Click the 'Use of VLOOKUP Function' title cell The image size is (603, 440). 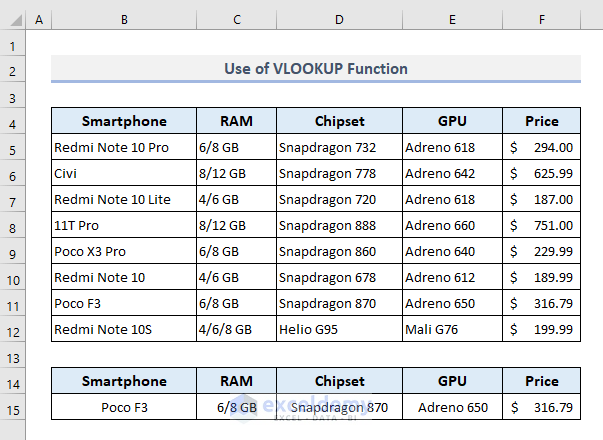point(316,69)
